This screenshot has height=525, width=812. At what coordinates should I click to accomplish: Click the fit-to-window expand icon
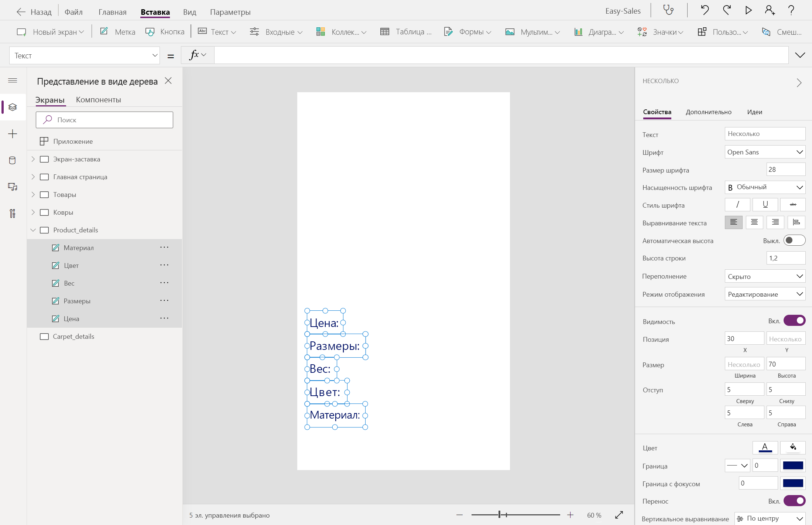(619, 515)
